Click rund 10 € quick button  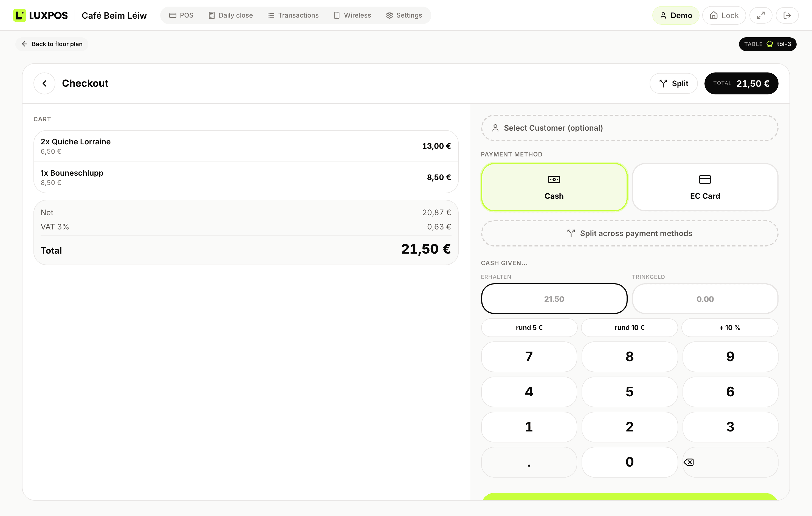[629, 327]
